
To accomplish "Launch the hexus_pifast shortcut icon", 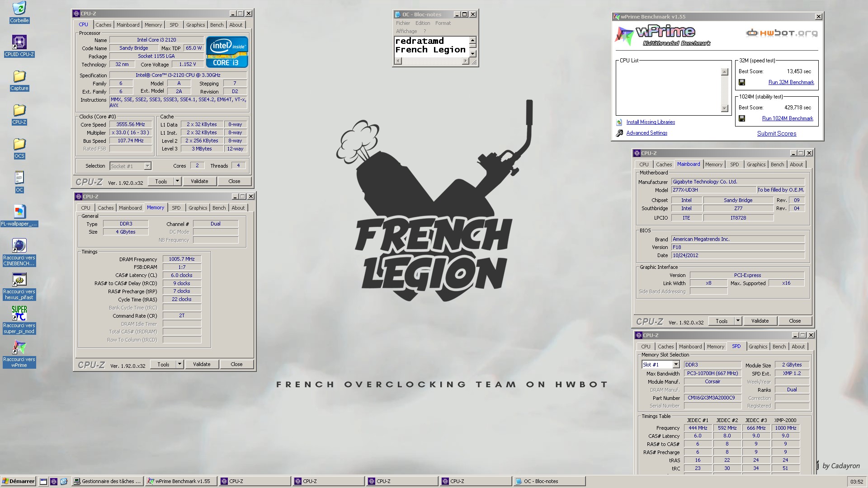I will (x=19, y=279).
